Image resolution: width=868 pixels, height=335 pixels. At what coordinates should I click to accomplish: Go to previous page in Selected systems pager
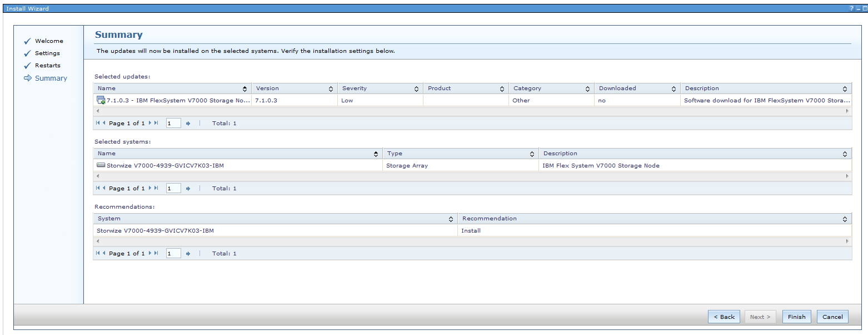pos(104,188)
